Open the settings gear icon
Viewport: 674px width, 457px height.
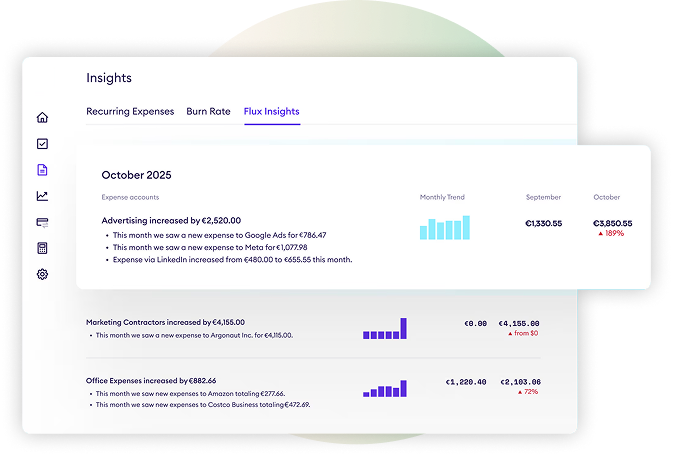click(x=42, y=274)
